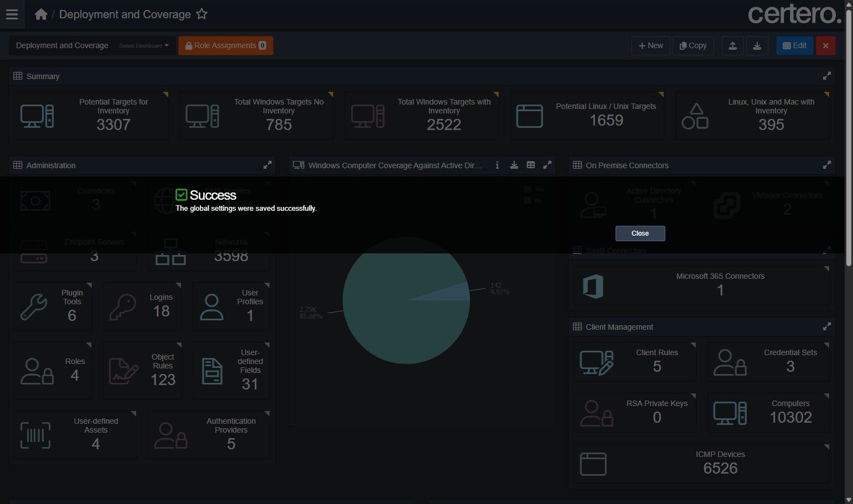
Task: Click the ICMP Devices count 6526
Action: coord(720,469)
